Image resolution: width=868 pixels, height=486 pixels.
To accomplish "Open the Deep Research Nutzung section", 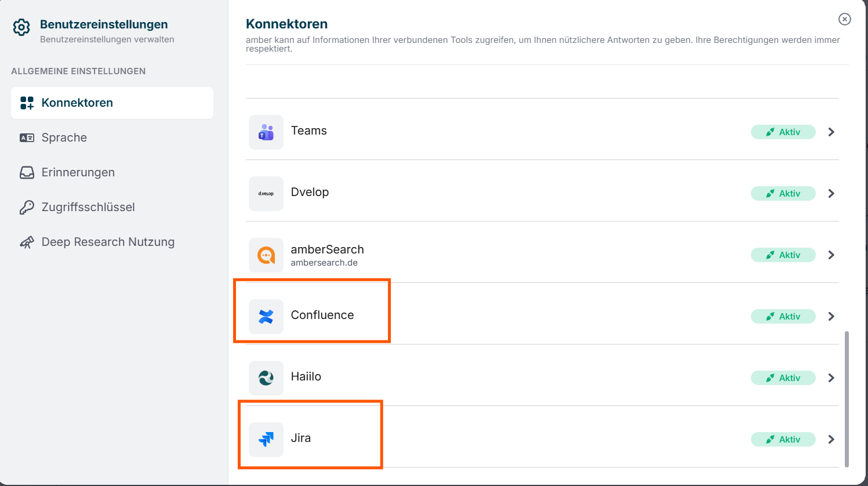I will [112, 242].
